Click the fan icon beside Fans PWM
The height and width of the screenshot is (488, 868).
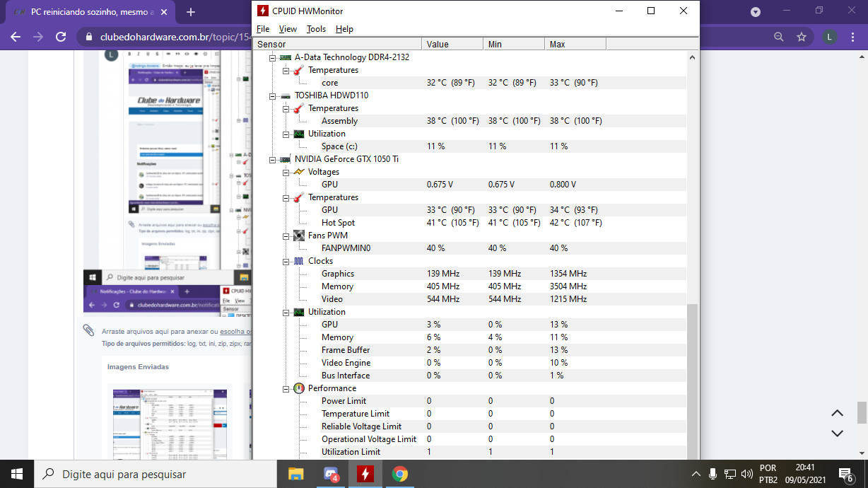tap(299, 236)
